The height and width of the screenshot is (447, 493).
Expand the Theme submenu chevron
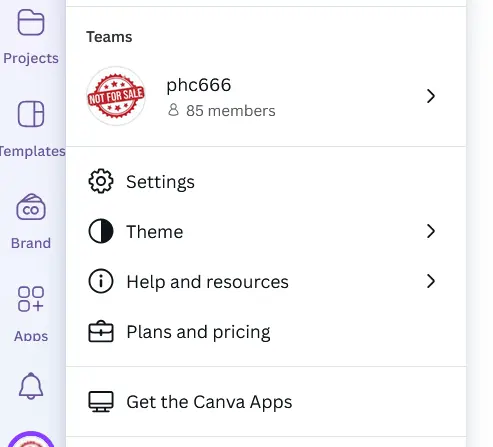tap(431, 231)
